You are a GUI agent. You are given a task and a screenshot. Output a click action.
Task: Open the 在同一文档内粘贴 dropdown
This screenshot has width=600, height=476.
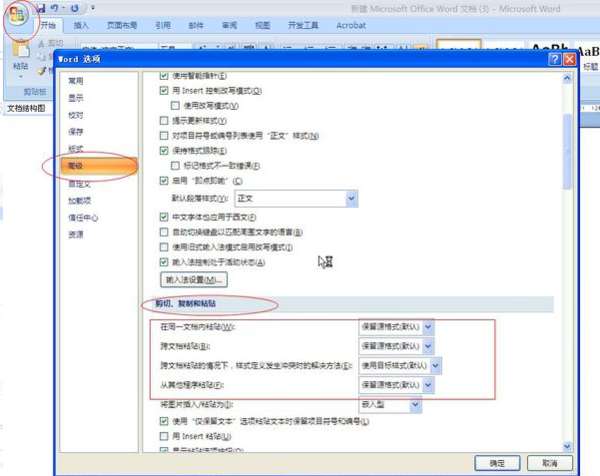click(396, 327)
